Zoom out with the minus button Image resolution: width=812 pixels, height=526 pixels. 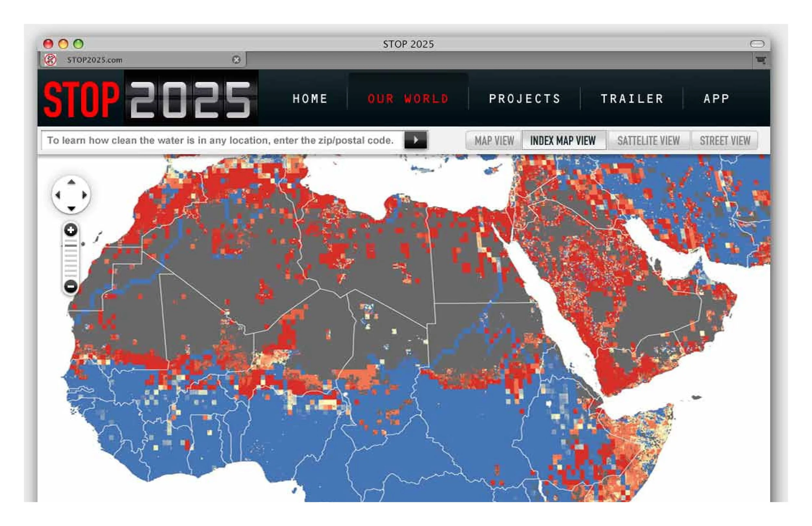pyautogui.click(x=70, y=286)
